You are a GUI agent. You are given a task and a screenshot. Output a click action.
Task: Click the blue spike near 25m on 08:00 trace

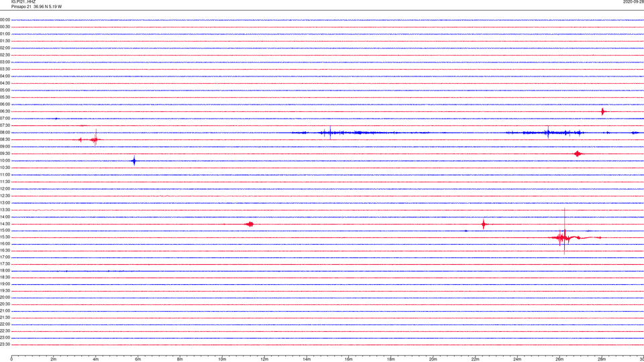[548, 133]
